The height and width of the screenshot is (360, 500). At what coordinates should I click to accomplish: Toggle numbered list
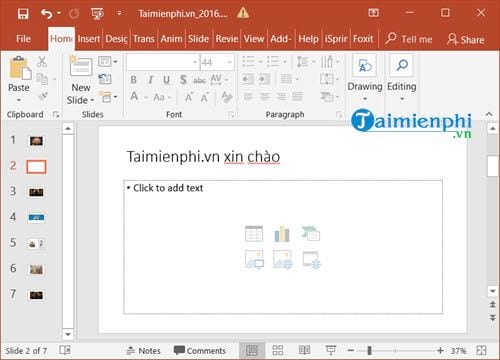[273, 62]
